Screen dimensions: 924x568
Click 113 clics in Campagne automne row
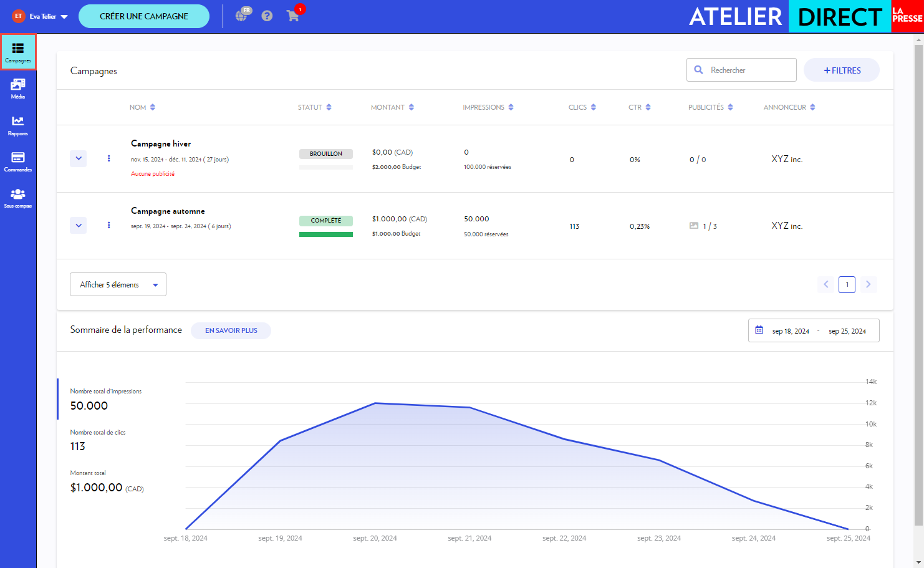click(574, 226)
